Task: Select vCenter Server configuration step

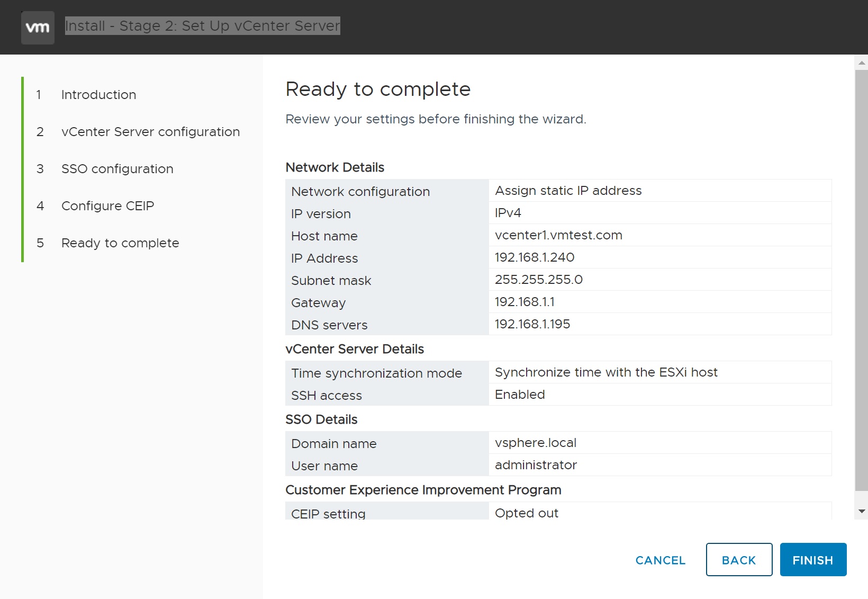Action: (x=150, y=132)
